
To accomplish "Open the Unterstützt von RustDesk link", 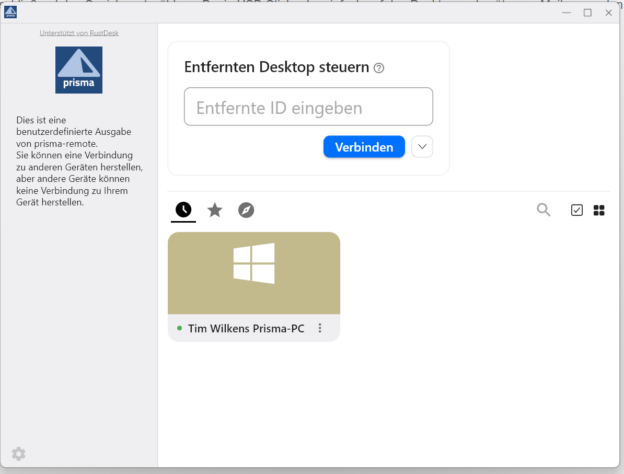I will point(78,33).
